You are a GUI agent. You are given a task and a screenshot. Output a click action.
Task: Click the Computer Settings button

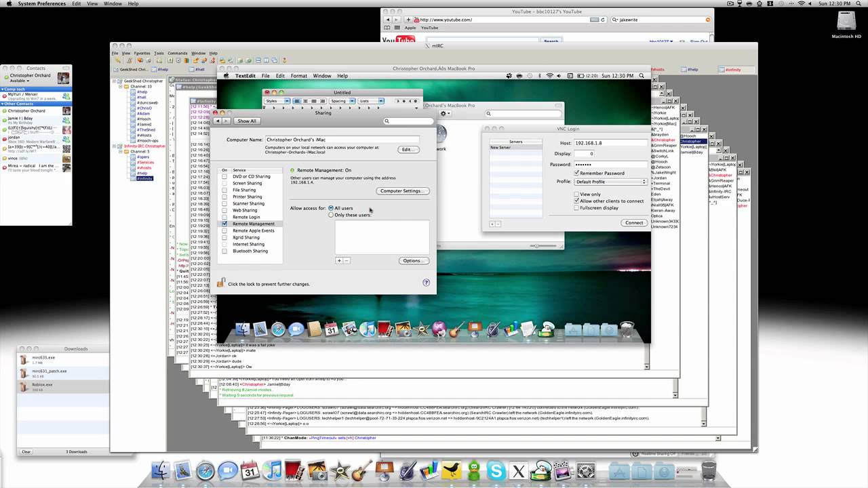[403, 190]
